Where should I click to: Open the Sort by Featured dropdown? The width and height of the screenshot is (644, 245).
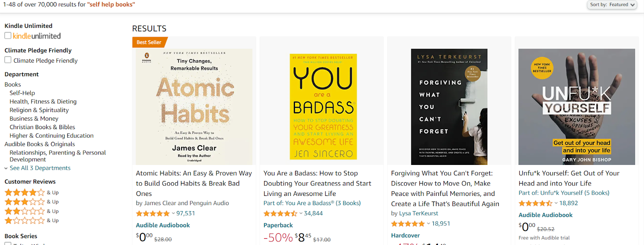tap(612, 5)
